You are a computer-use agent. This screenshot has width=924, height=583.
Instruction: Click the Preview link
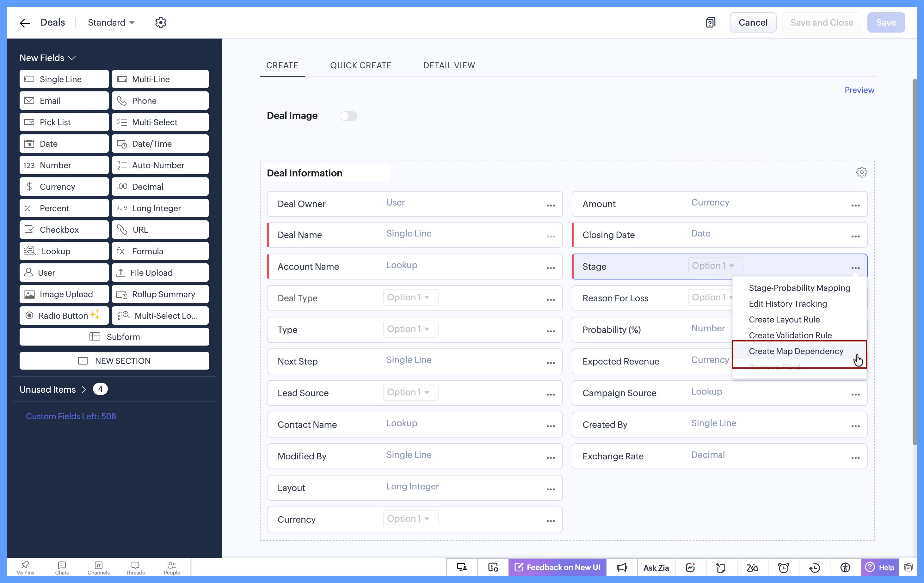point(859,90)
